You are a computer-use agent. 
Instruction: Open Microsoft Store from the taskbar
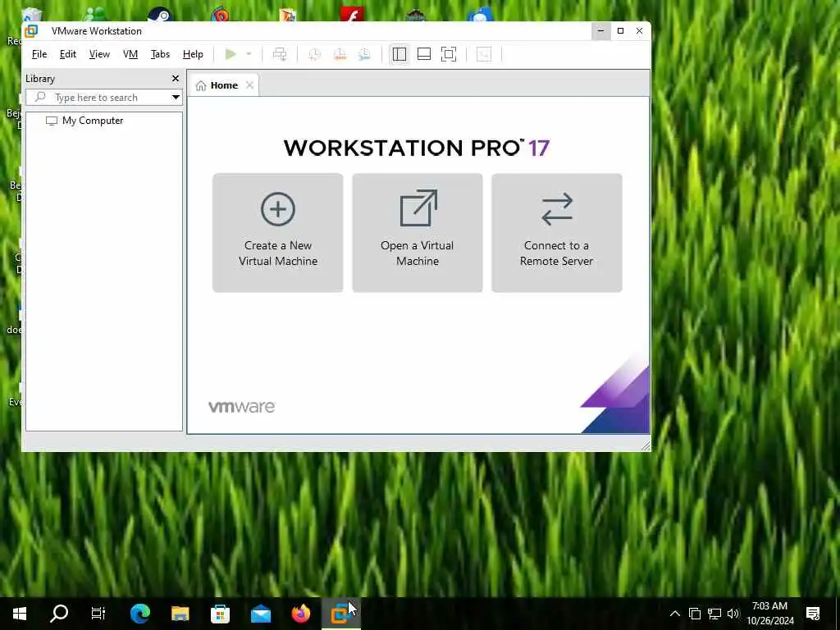pos(220,614)
